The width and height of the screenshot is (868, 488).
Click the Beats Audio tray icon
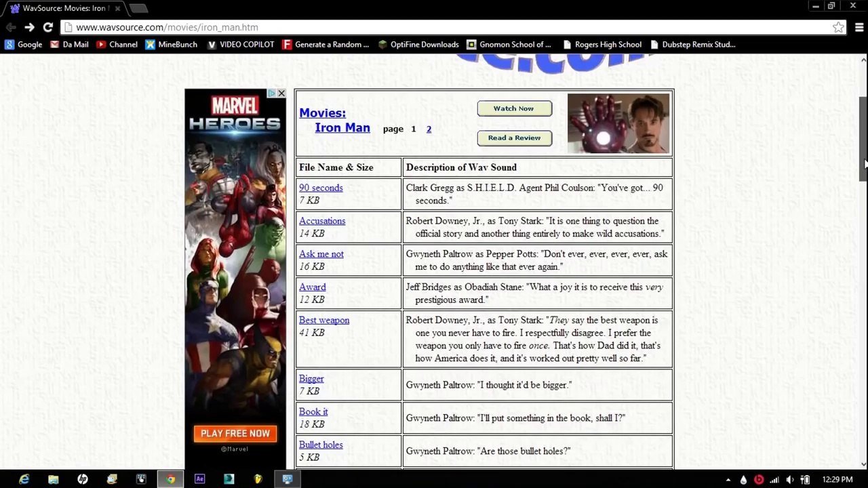pos(759,480)
